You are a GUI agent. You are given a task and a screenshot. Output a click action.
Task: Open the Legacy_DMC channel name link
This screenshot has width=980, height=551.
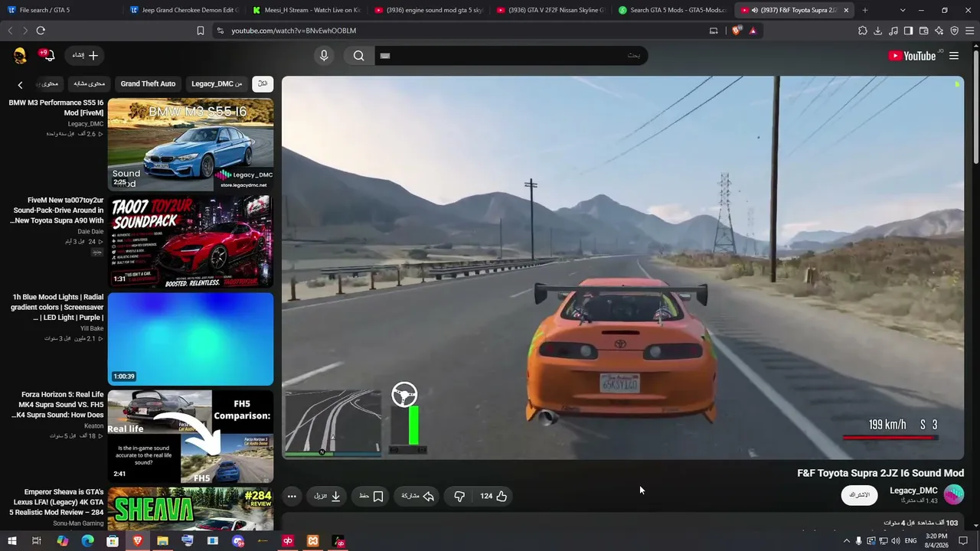point(913,491)
